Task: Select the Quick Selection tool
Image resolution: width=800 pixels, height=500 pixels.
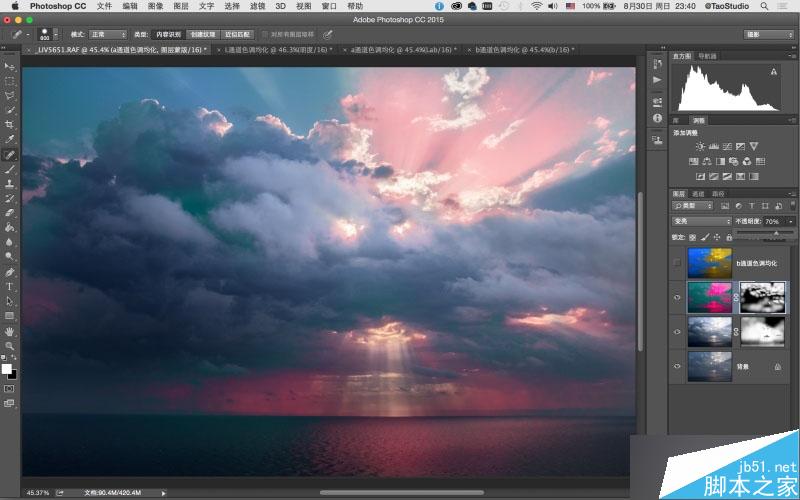Action: [9, 110]
